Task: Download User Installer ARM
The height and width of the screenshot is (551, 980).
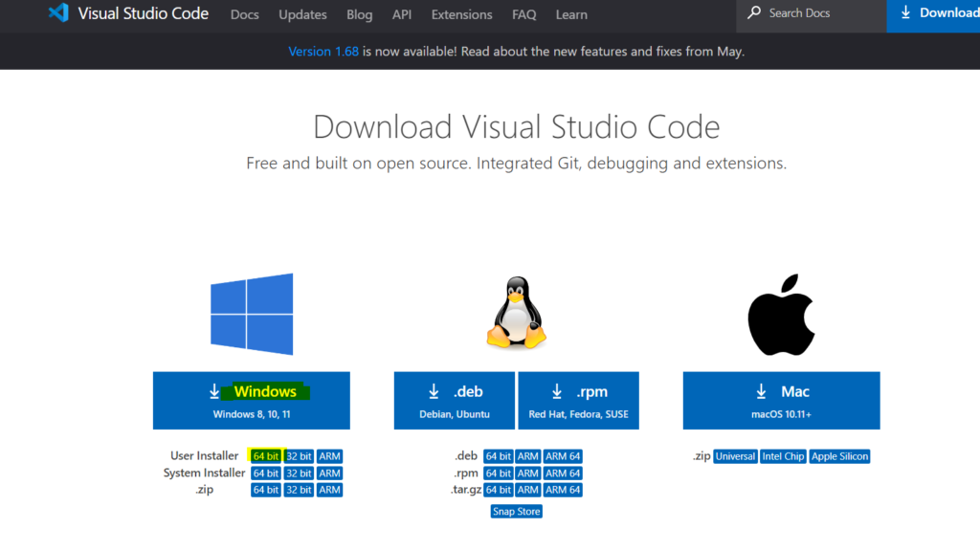Action: (329, 456)
